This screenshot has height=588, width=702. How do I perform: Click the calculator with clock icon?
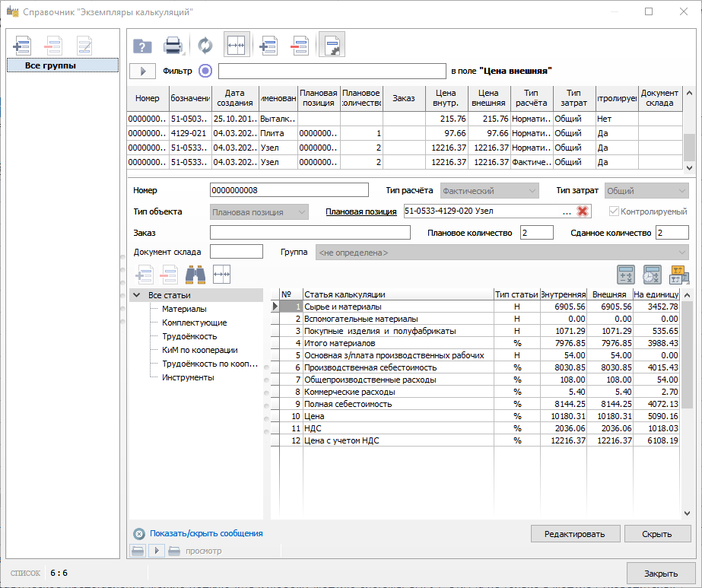(x=652, y=274)
